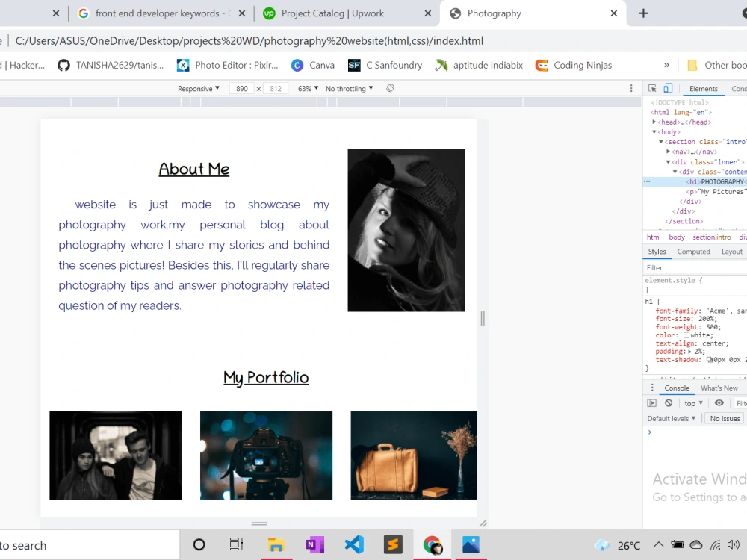Close the Project Catalog Upwork tab
The height and width of the screenshot is (560, 747).
428,13
